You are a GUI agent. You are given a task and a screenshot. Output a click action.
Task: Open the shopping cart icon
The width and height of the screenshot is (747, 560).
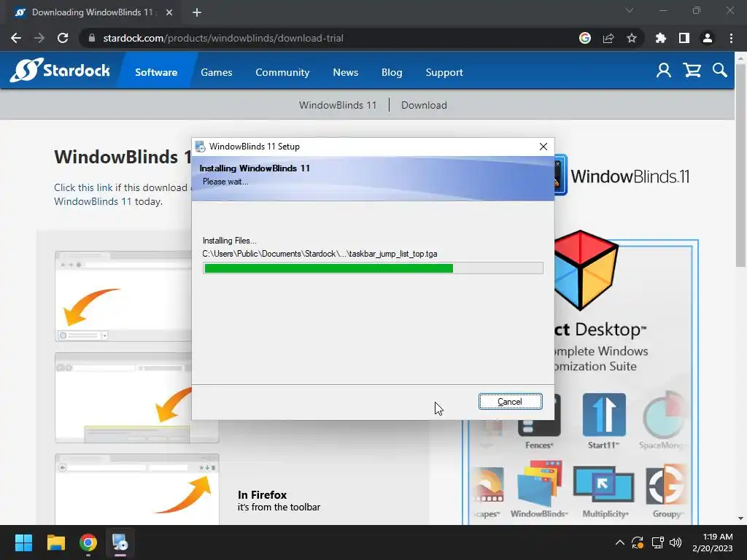pos(692,71)
